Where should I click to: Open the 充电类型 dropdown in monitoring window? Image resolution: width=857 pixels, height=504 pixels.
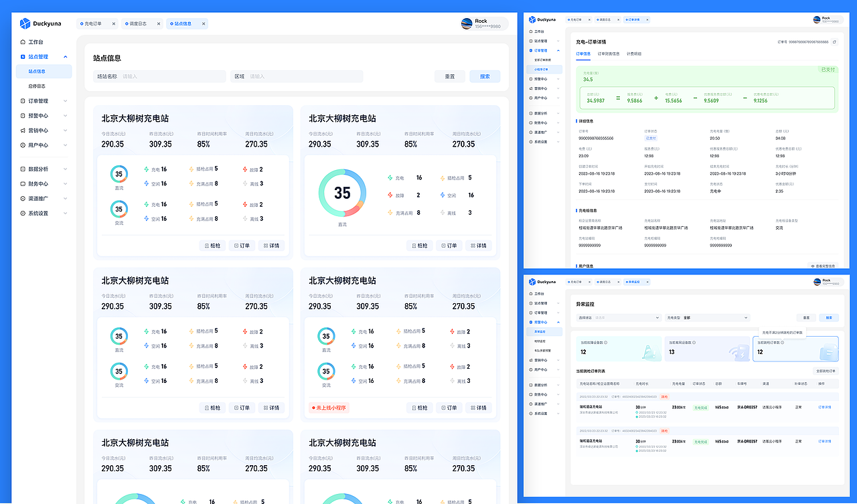click(x=706, y=318)
